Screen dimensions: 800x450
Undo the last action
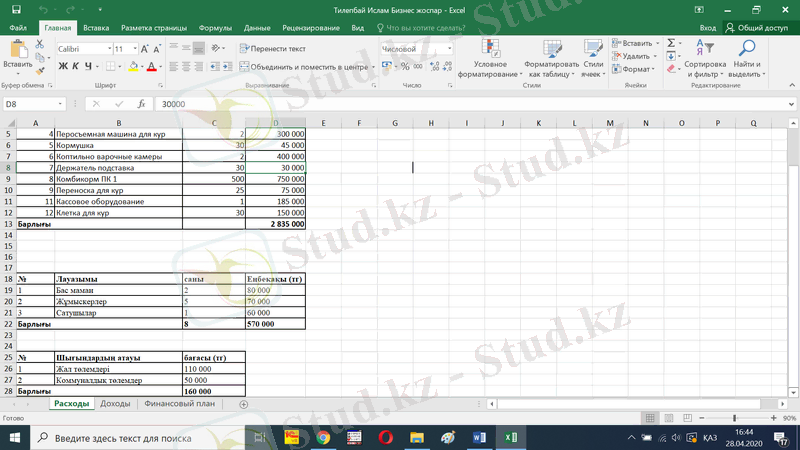pyautogui.click(x=43, y=10)
